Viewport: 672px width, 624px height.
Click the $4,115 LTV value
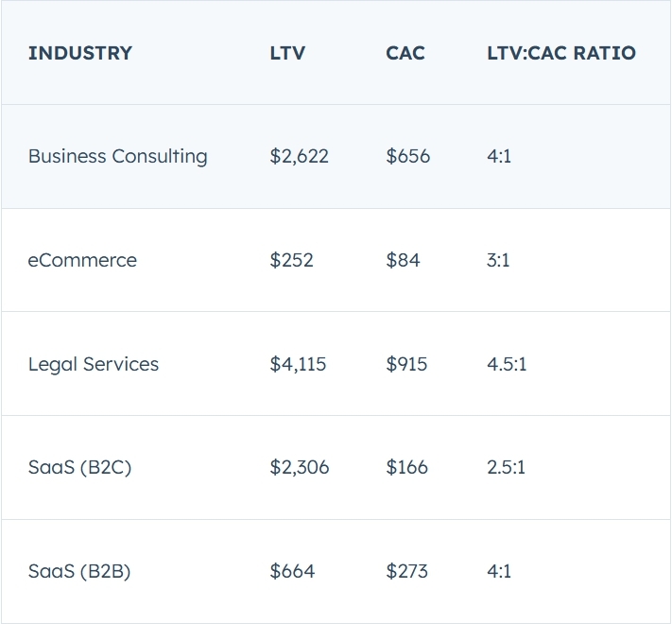click(x=298, y=364)
